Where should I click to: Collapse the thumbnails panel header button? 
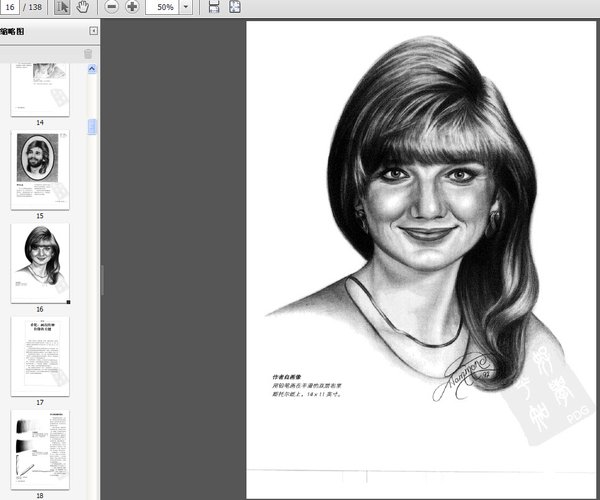pyautogui.click(x=94, y=32)
